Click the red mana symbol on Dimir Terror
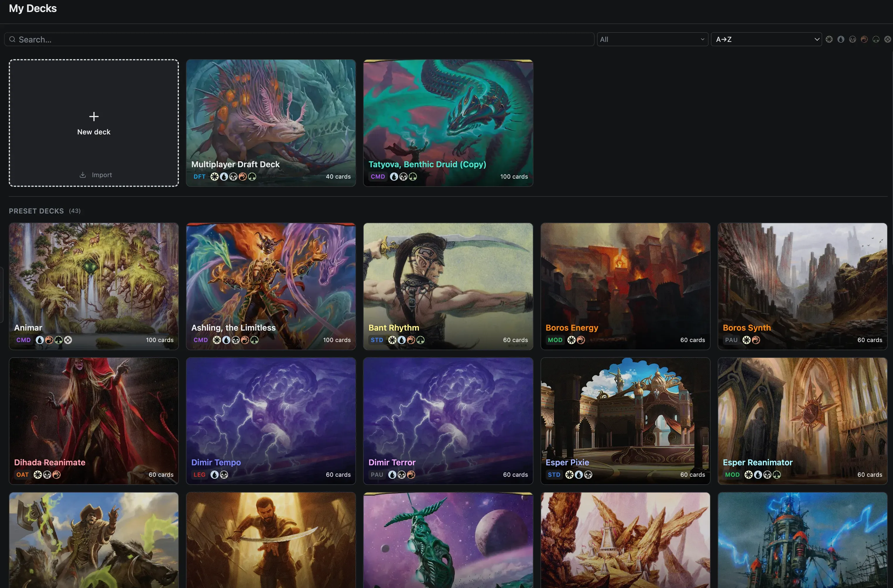Viewport: 893px width, 588px height. 411,475
